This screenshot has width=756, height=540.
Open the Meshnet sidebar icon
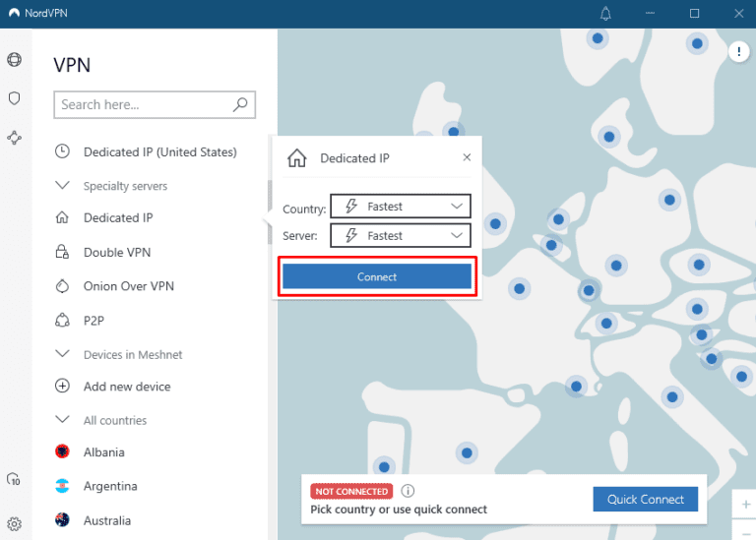pyautogui.click(x=14, y=138)
